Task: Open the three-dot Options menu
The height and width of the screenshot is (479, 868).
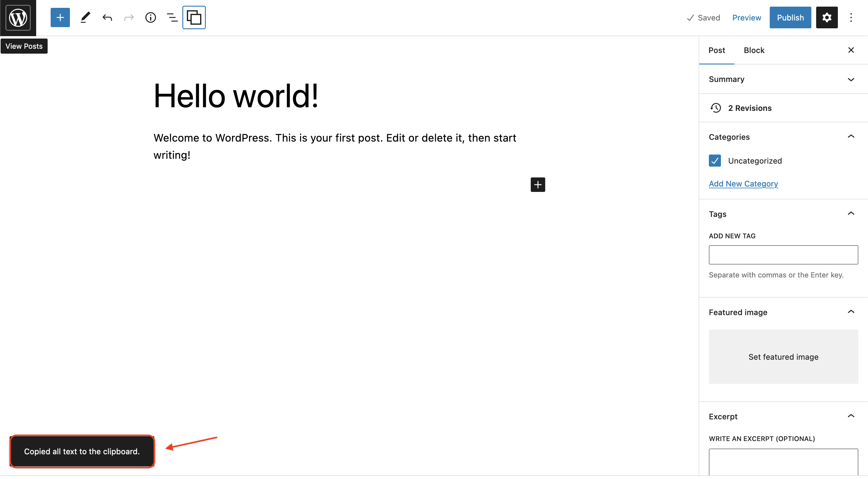Action: [x=851, y=17]
